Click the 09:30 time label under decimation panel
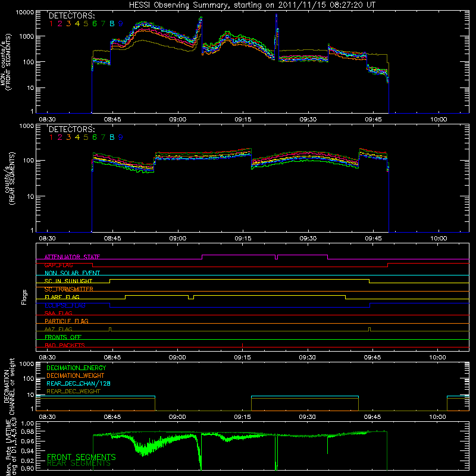Viewport: 476px width, 476px height. [307, 417]
